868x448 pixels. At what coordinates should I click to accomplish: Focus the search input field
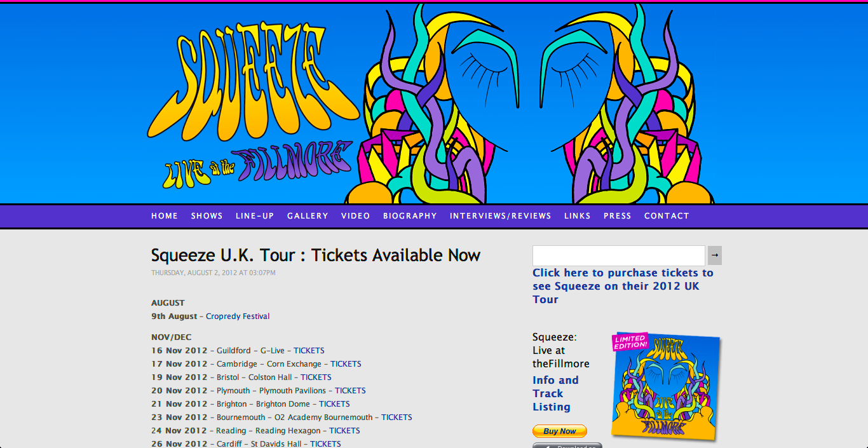619,255
